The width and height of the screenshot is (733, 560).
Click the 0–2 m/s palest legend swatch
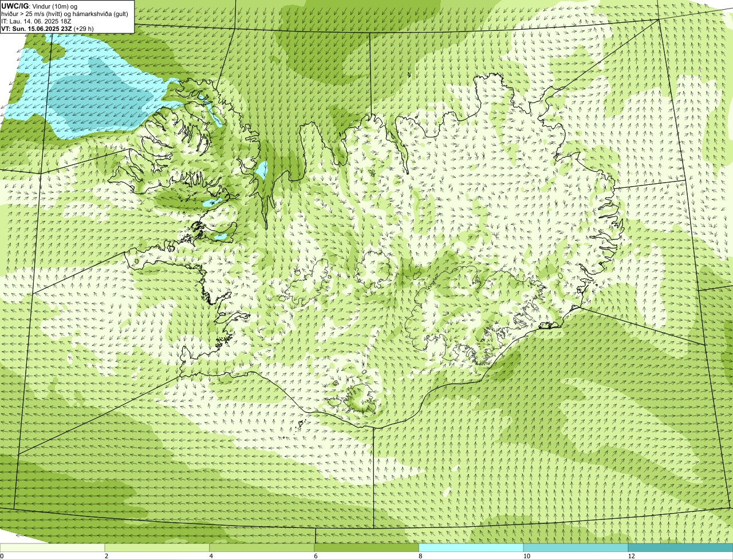tap(53, 547)
